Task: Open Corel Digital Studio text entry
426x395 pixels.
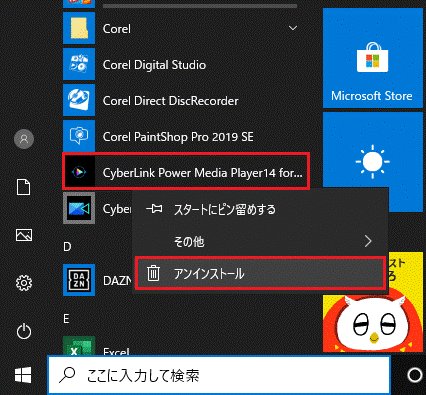Action: coord(154,65)
